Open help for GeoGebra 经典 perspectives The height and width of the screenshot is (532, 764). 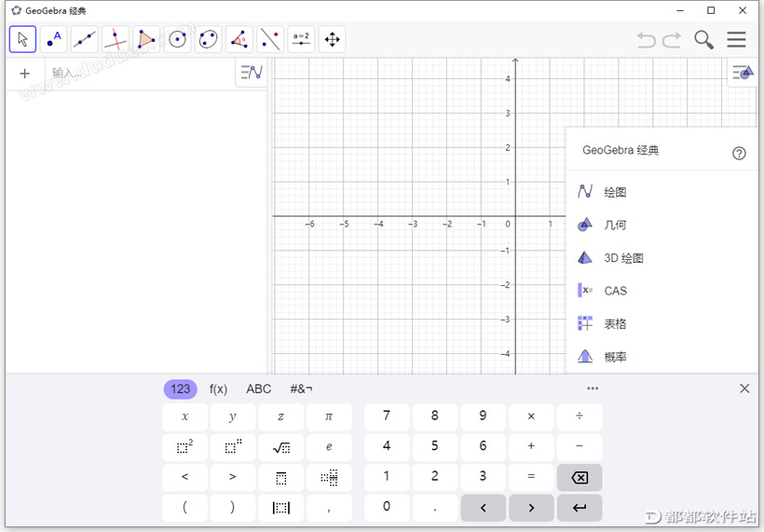pyautogui.click(x=739, y=154)
